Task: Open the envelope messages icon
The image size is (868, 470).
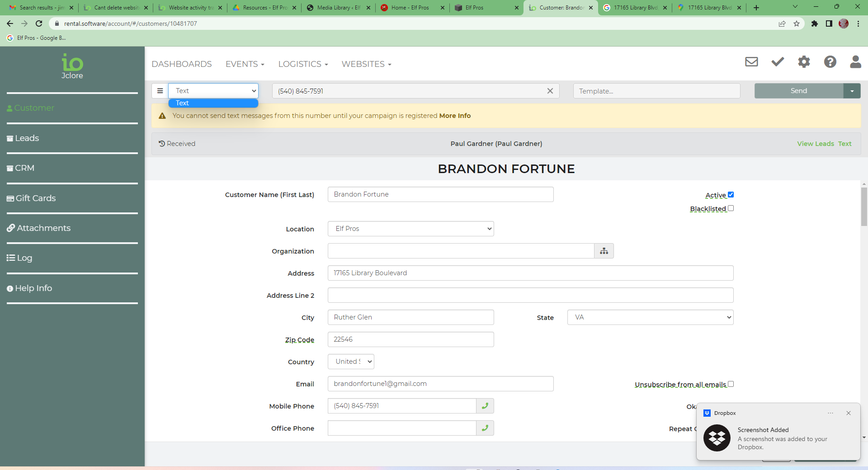Action: click(751, 62)
